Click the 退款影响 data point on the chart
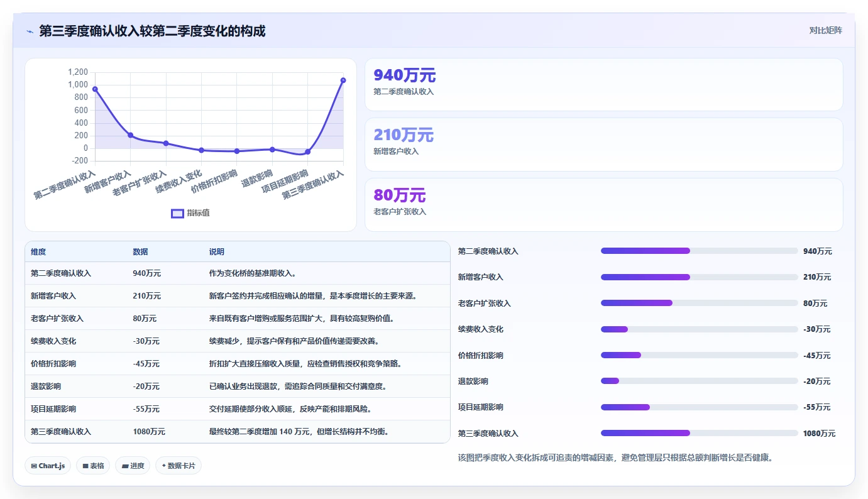The width and height of the screenshot is (868, 499). (272, 150)
